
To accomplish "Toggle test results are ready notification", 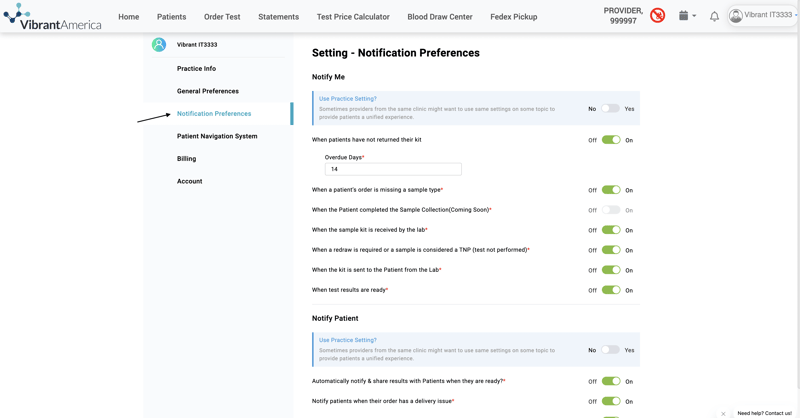I will [x=611, y=290].
